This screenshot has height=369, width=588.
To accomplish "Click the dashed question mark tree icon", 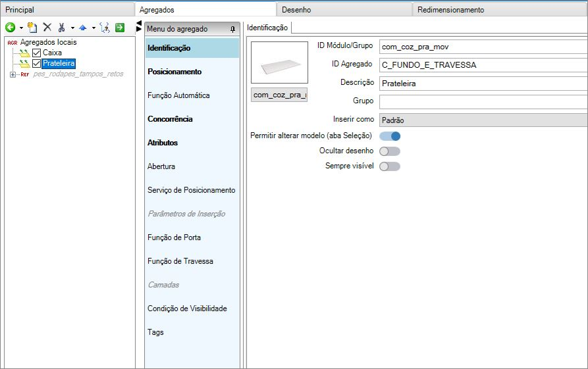I will [105, 28].
